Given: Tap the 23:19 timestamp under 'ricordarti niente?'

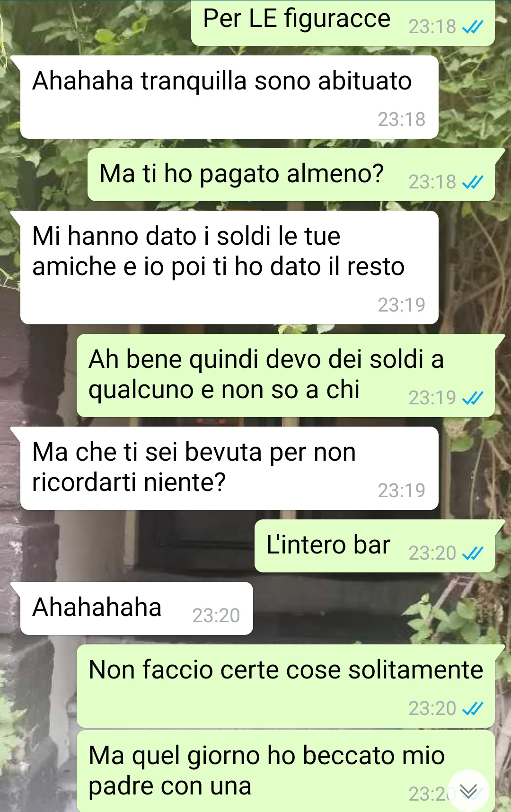Looking at the screenshot, I should [402, 491].
